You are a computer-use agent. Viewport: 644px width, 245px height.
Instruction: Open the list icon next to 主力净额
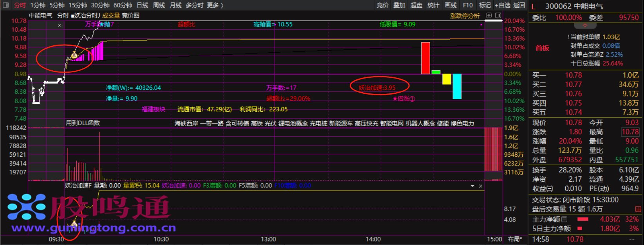click(x=564, y=219)
